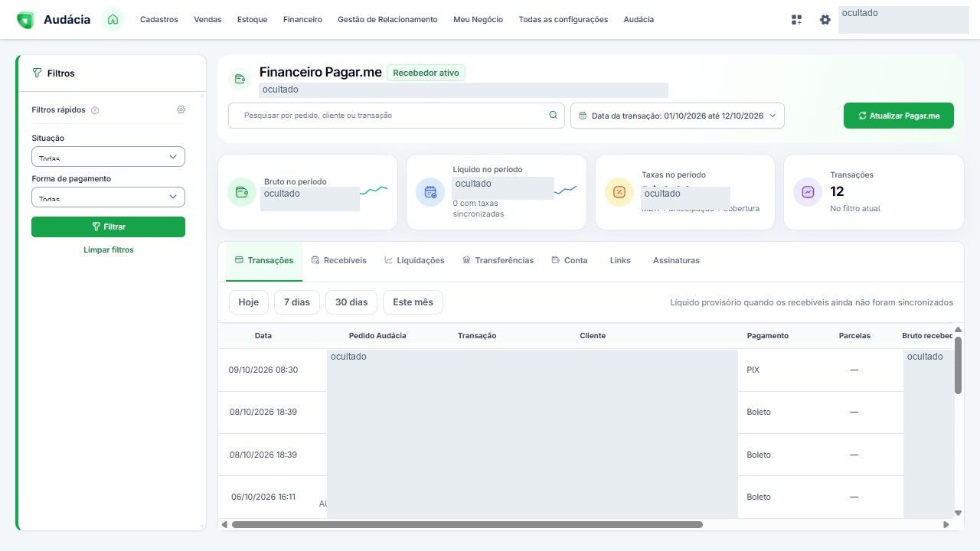Click the Pagamento column header
The width and height of the screenshot is (980, 551).
(x=768, y=336)
